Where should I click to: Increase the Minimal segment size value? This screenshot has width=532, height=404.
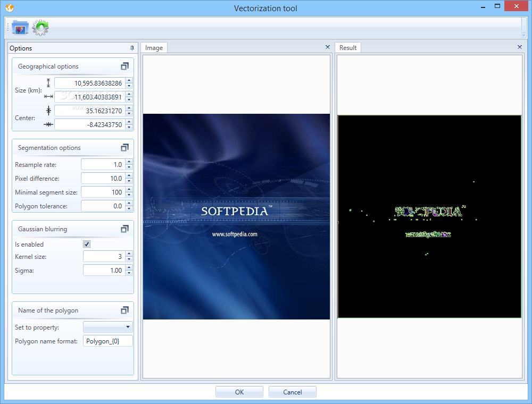click(x=129, y=189)
